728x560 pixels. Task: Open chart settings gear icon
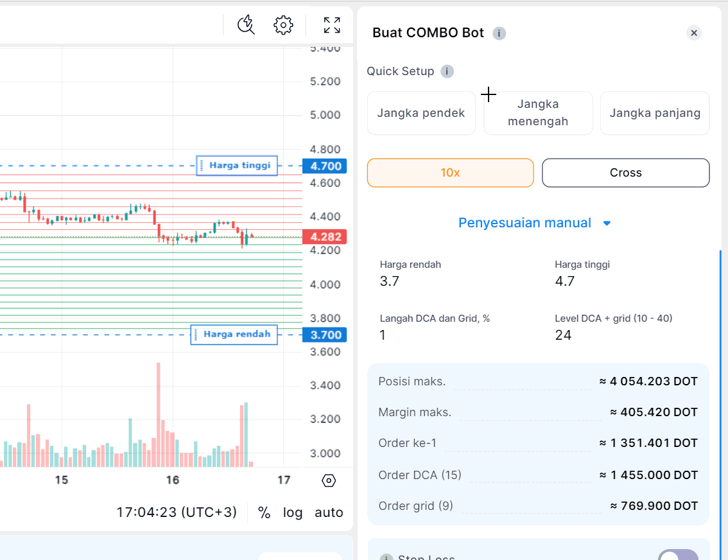point(283,25)
